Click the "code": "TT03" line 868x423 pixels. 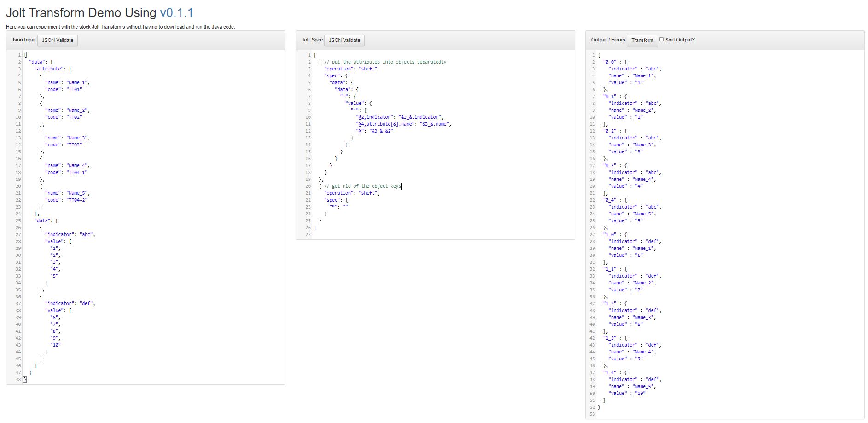pos(64,145)
